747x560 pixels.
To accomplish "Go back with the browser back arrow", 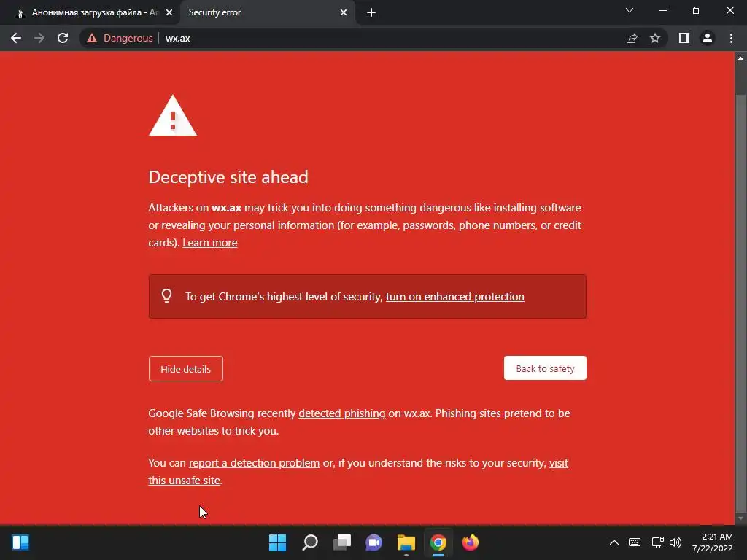I will click(x=16, y=38).
